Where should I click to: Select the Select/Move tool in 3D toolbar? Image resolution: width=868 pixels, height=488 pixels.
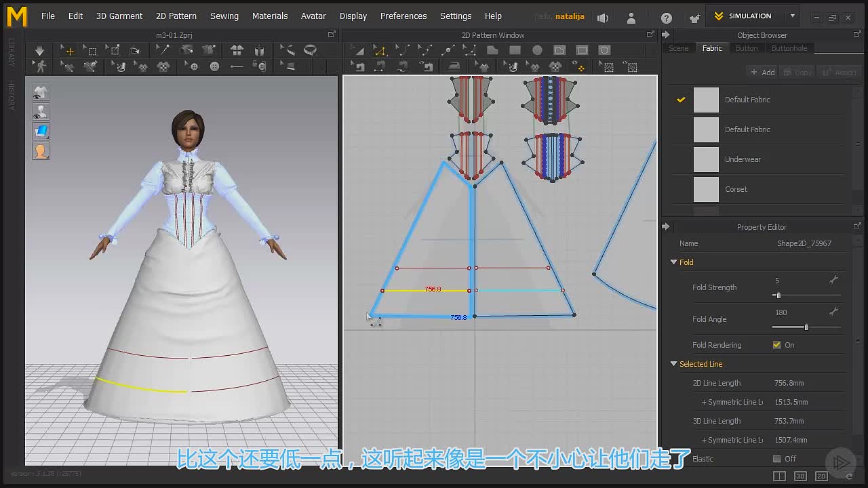click(68, 51)
